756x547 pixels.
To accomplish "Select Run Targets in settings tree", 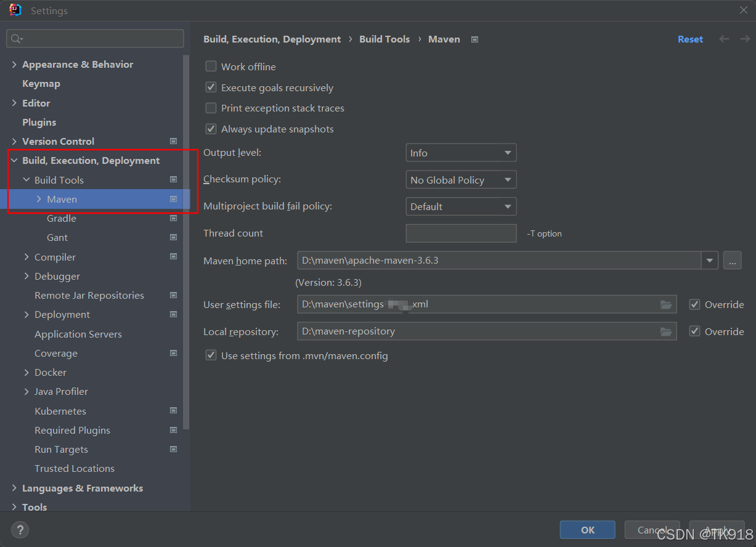I will 61,449.
